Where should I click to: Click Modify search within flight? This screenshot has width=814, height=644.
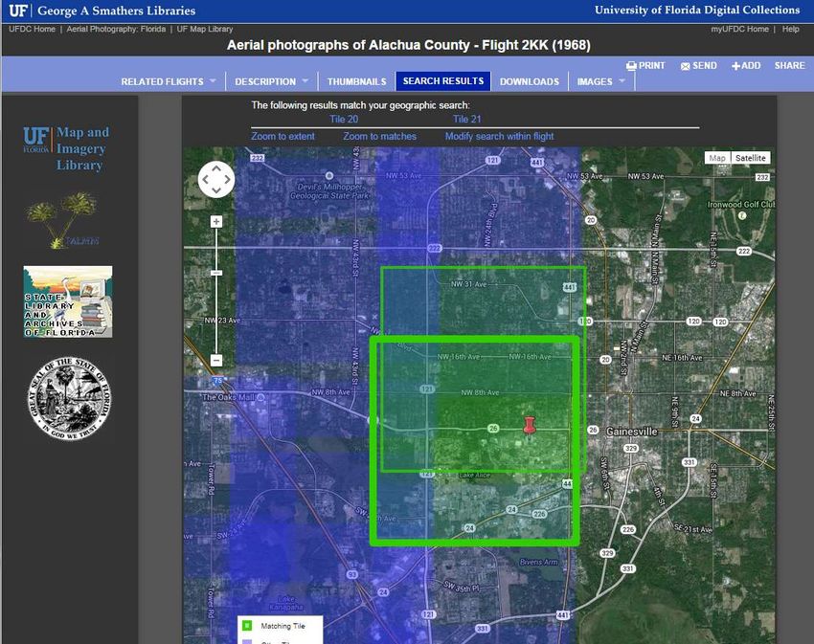[499, 136]
